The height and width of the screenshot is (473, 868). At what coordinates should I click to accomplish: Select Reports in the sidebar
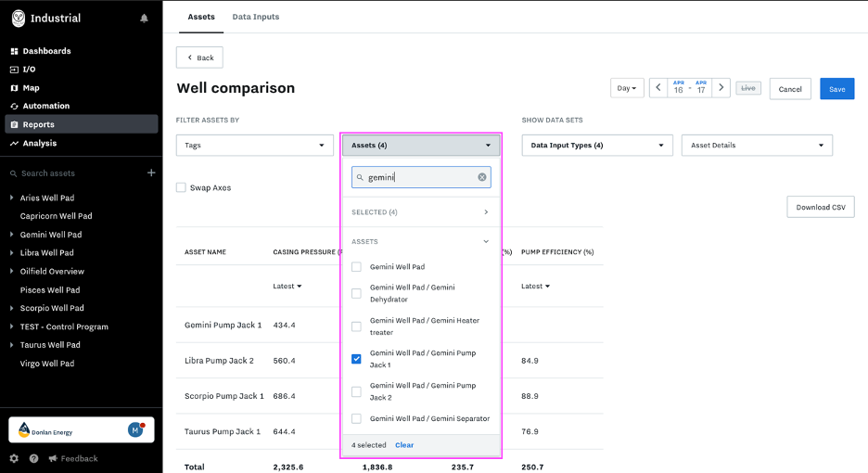point(82,124)
